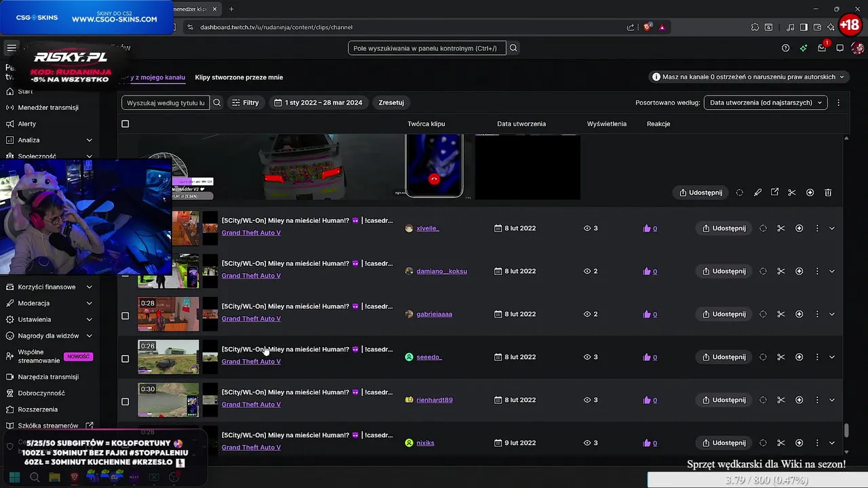Click the green sparkle icon in the Twitch header
Screen dimensions: 868x488
(x=804, y=48)
